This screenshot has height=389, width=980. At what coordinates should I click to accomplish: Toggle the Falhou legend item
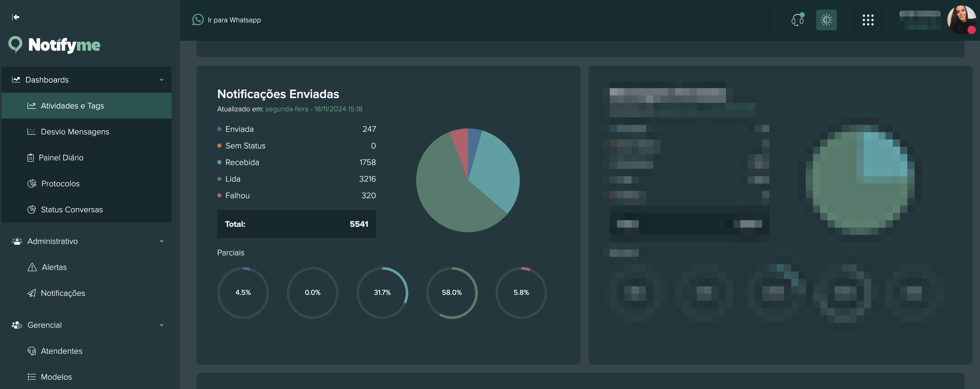point(237,196)
